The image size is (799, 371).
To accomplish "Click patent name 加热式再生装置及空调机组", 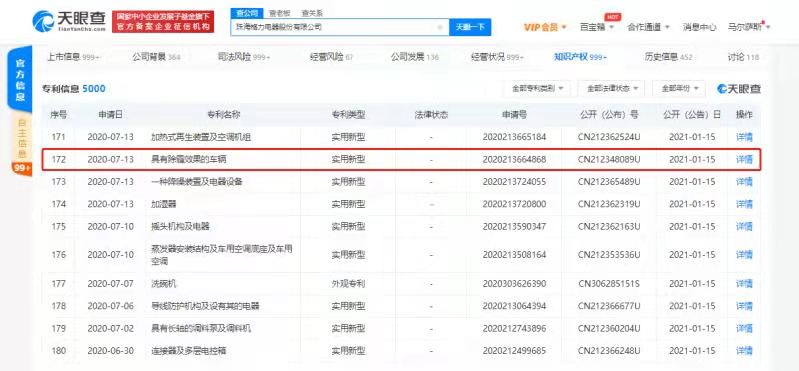I will pyautogui.click(x=201, y=137).
